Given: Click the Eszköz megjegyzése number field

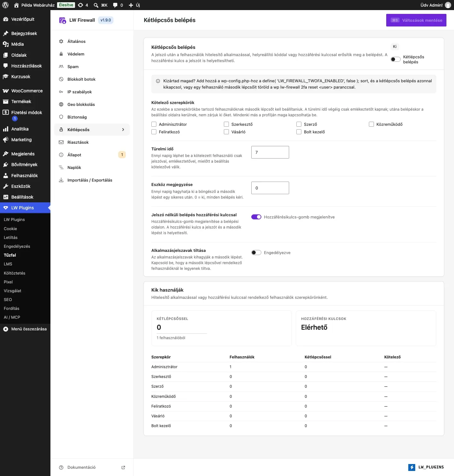Looking at the screenshot, I should tap(270, 188).
